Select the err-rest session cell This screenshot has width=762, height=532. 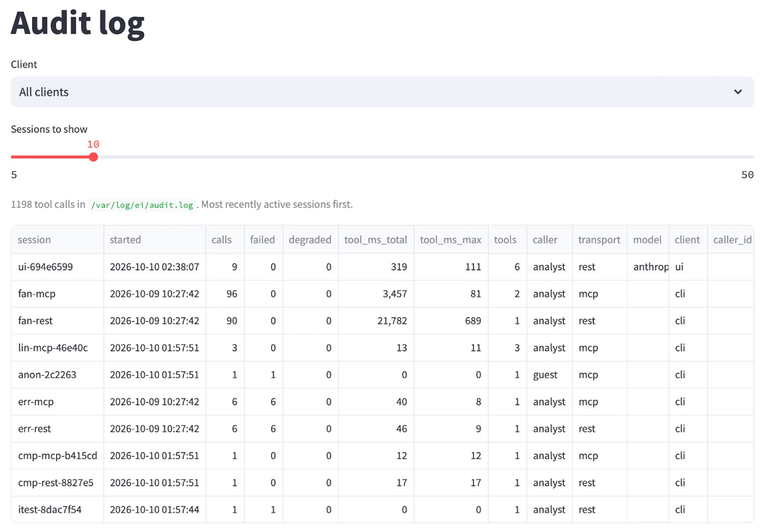click(x=57, y=428)
